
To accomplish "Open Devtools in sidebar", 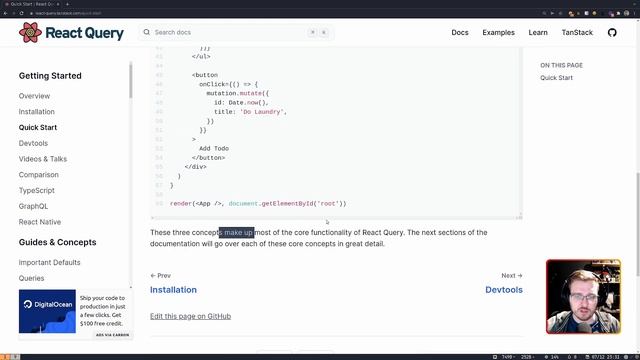I will pos(33,143).
